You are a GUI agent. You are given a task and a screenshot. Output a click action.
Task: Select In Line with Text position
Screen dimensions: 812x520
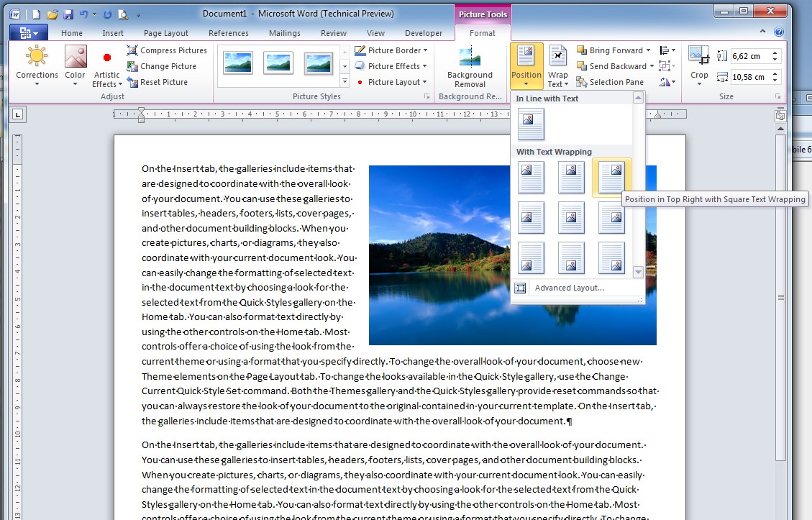531,124
